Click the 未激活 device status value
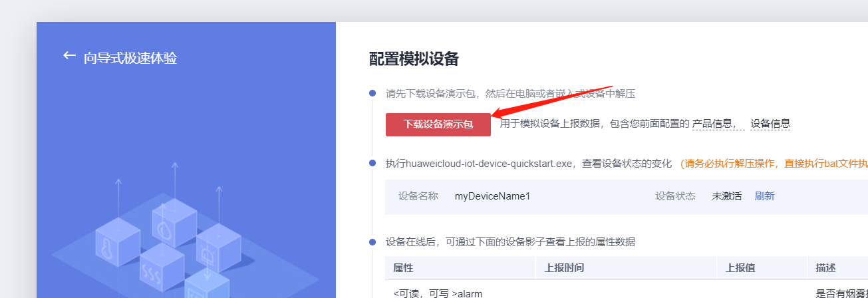This screenshot has height=298, width=868. tap(726, 196)
